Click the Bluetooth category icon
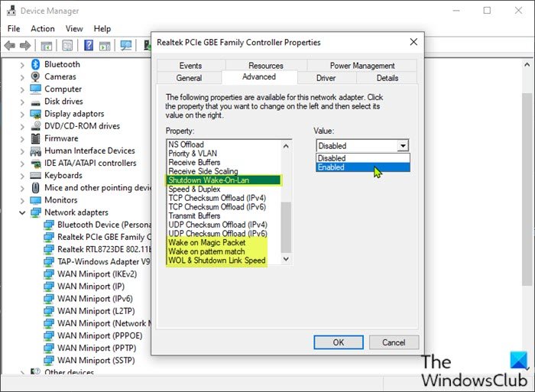 35,64
